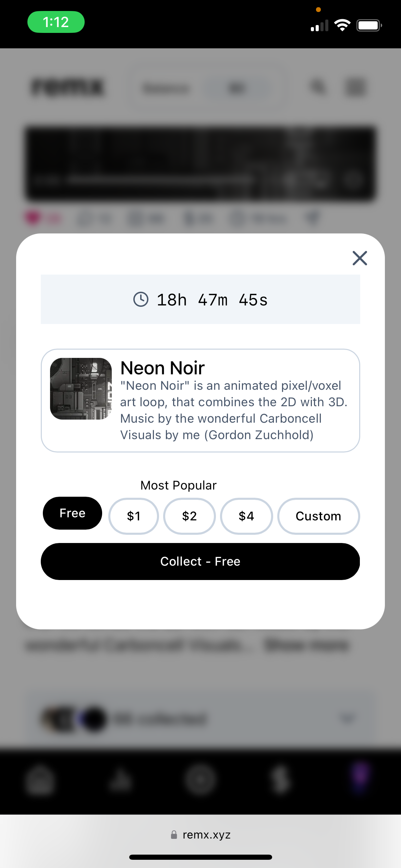Tap the blurred hamburger menu icon
Image resolution: width=401 pixels, height=868 pixels.
pyautogui.click(x=355, y=87)
